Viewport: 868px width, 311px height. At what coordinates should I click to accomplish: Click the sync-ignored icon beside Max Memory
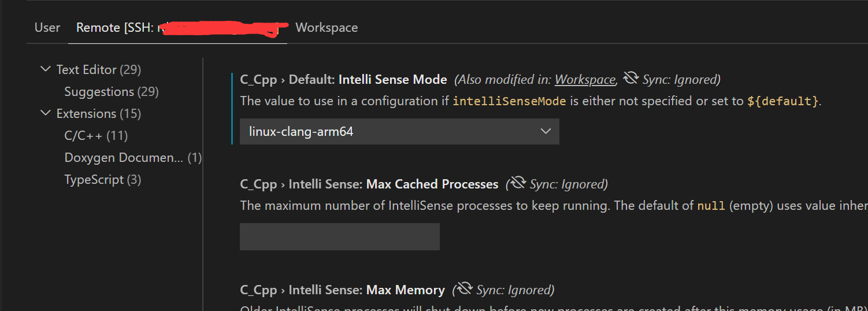tap(465, 288)
